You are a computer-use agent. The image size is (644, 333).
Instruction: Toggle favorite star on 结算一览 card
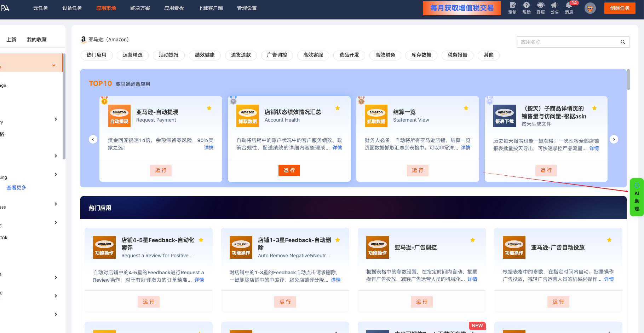click(x=466, y=108)
